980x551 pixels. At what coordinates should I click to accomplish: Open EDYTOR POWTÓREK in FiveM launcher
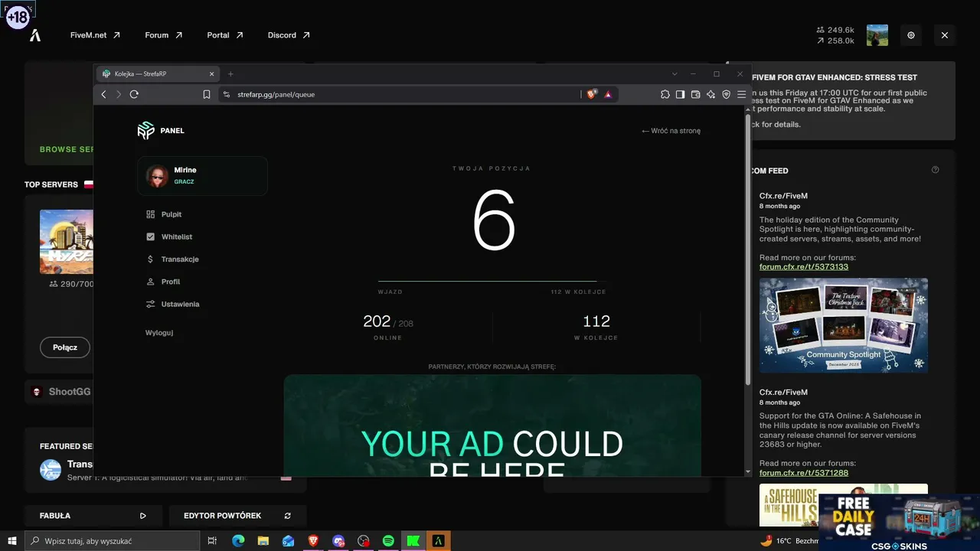click(237, 516)
